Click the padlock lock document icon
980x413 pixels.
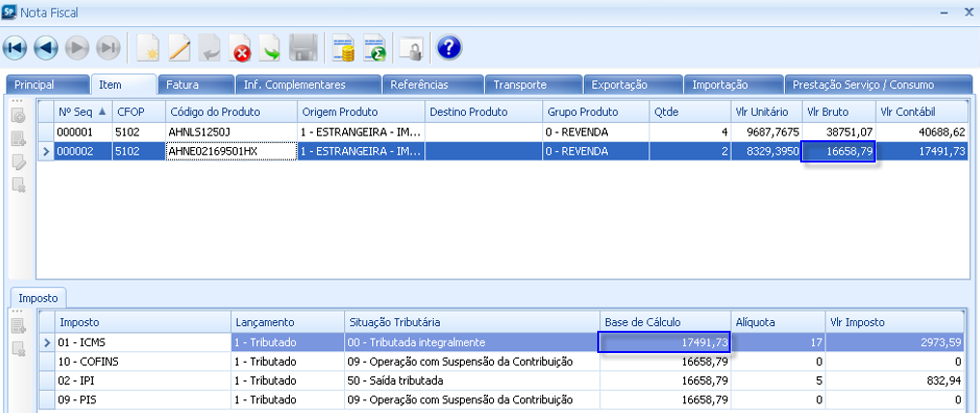(x=413, y=47)
